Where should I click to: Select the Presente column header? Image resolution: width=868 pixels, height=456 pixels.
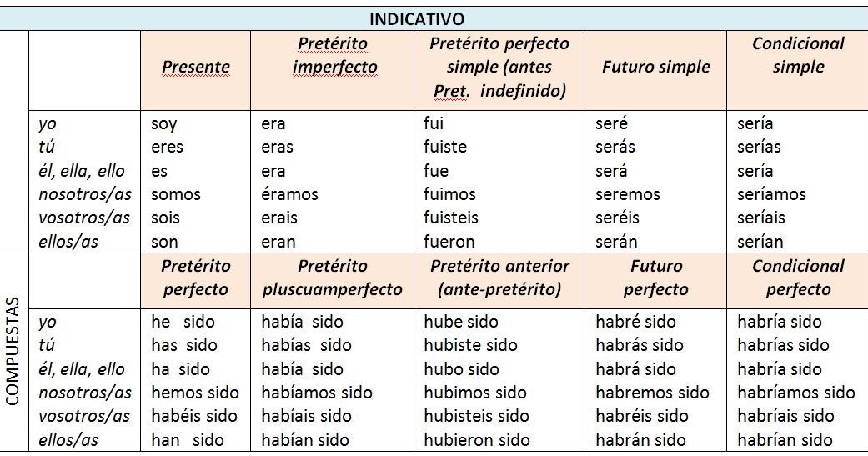click(x=195, y=67)
